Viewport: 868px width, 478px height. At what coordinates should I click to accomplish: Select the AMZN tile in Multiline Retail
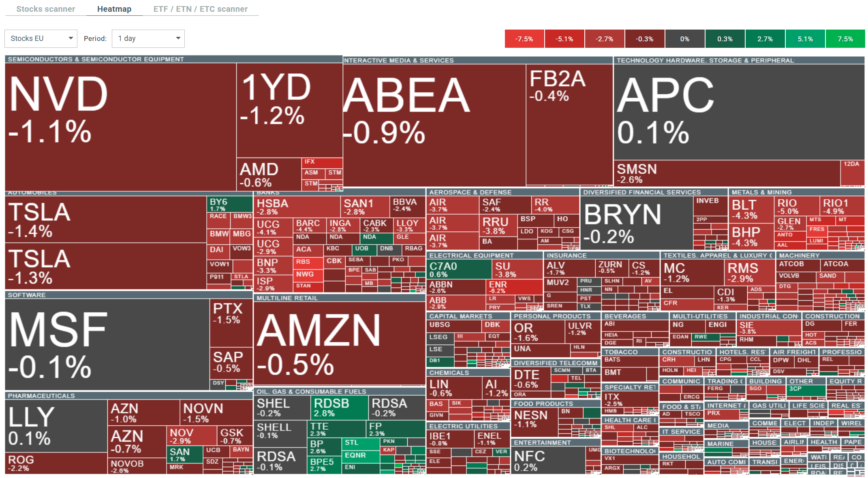point(339,344)
